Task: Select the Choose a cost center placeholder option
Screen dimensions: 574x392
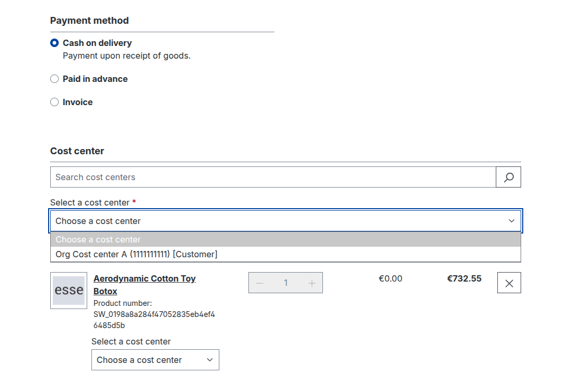Action: point(98,240)
